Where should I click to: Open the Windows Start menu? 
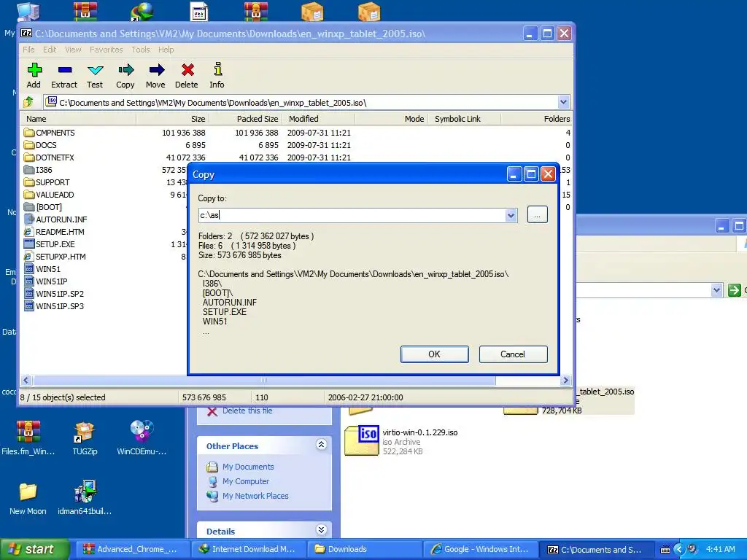pos(35,550)
